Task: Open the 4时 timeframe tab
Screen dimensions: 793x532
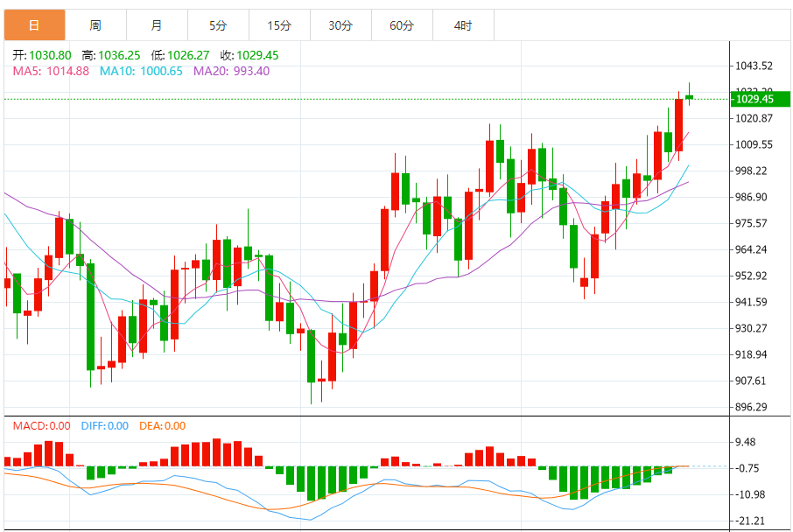Action: click(463, 25)
